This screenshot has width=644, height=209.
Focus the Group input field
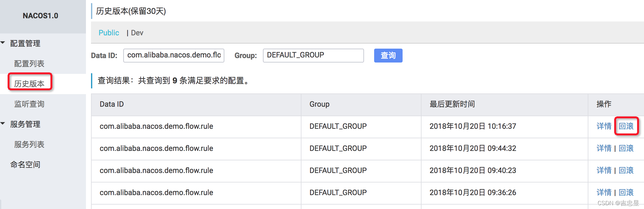click(x=313, y=55)
